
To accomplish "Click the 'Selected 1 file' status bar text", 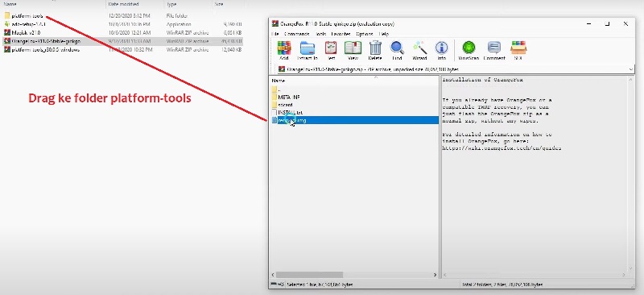I will pyautogui.click(x=320, y=285).
